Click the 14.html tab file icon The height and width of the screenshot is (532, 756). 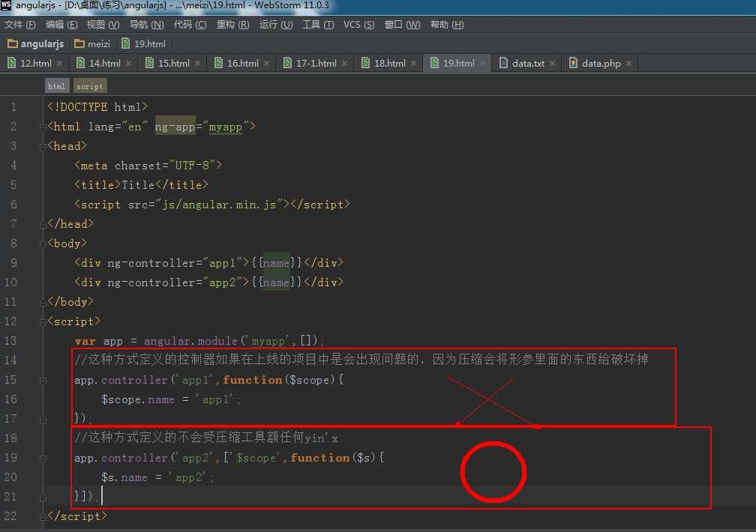(81, 63)
